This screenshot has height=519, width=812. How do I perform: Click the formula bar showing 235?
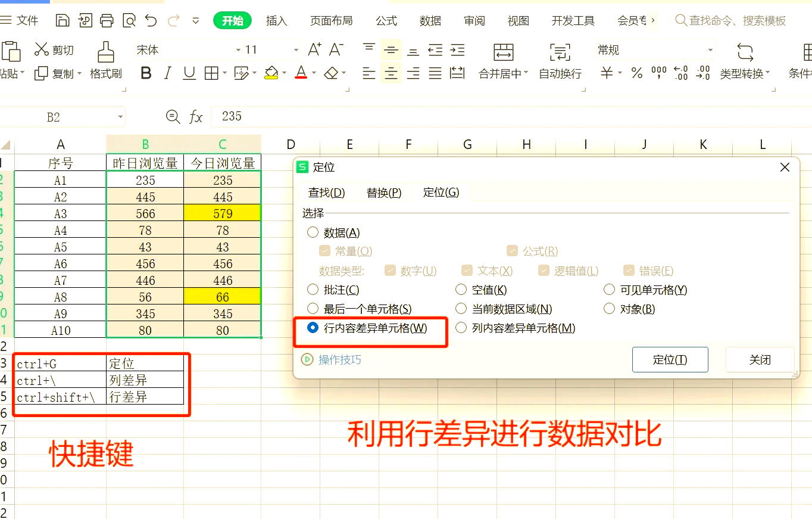coord(511,117)
